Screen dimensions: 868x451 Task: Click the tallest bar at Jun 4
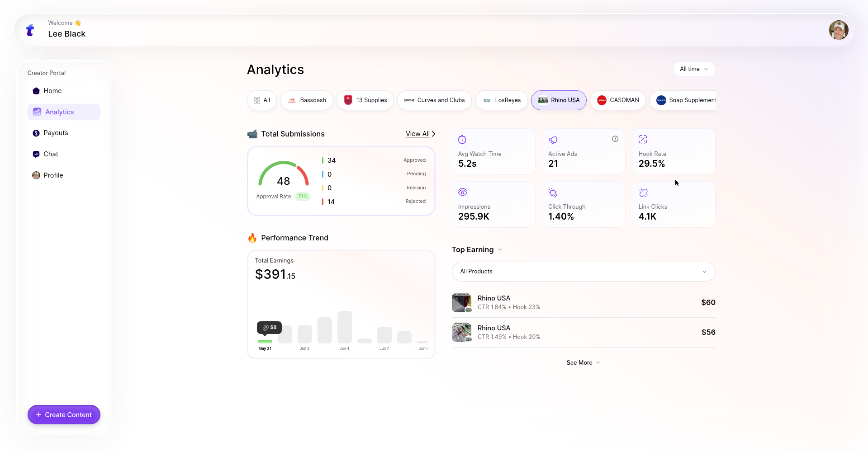click(345, 327)
